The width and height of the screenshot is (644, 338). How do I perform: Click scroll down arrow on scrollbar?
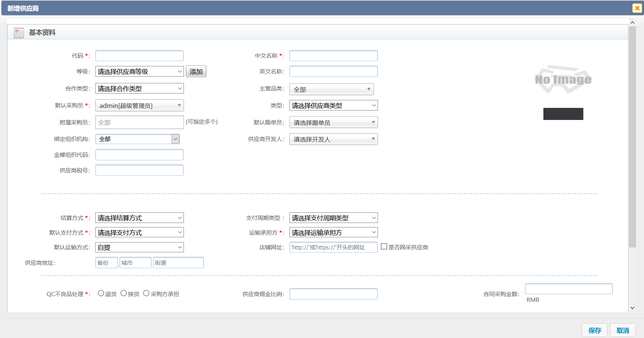(632, 308)
